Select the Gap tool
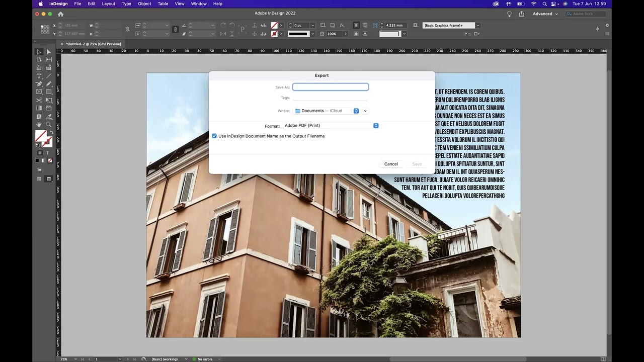644x362 pixels. 49,60
